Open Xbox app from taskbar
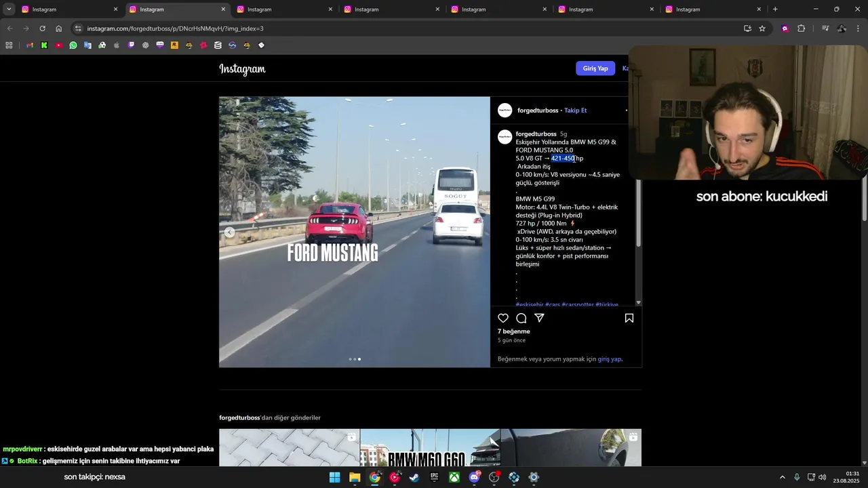Viewport: 868px width, 488px height. pyautogui.click(x=454, y=477)
